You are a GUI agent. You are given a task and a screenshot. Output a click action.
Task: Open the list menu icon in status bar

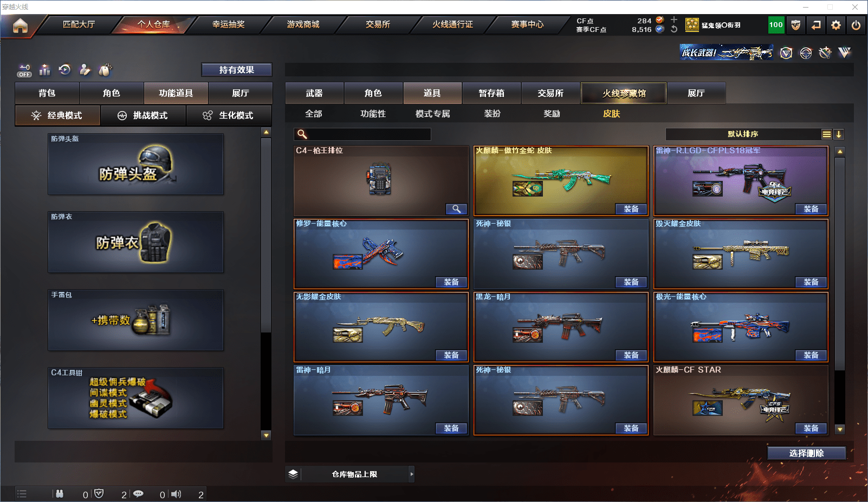pyautogui.click(x=22, y=494)
